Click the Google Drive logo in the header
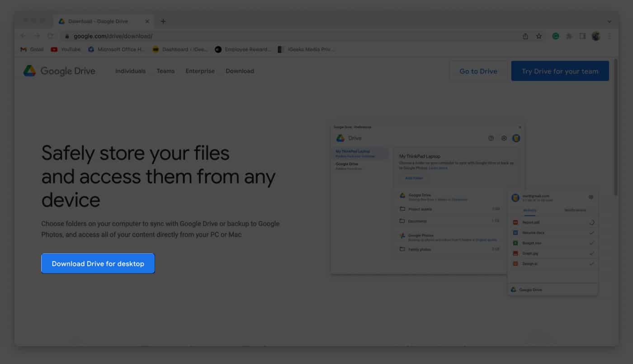Screen dimensions: 633x364 [x=59, y=71]
